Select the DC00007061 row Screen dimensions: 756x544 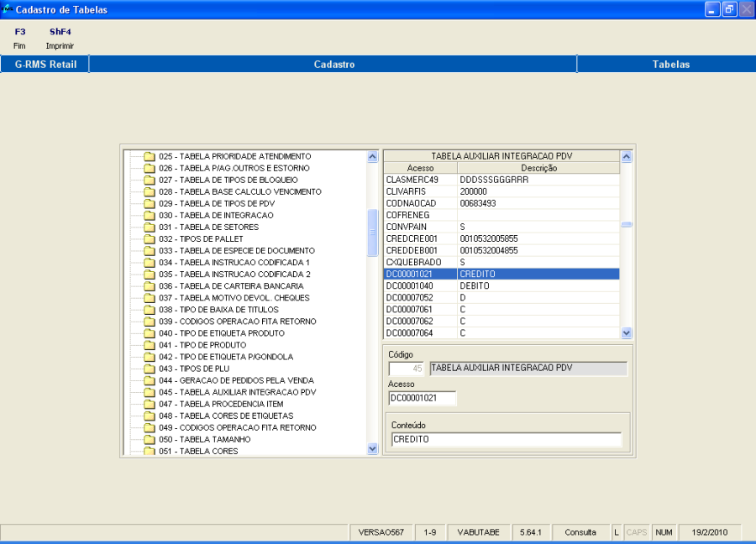[501, 310]
